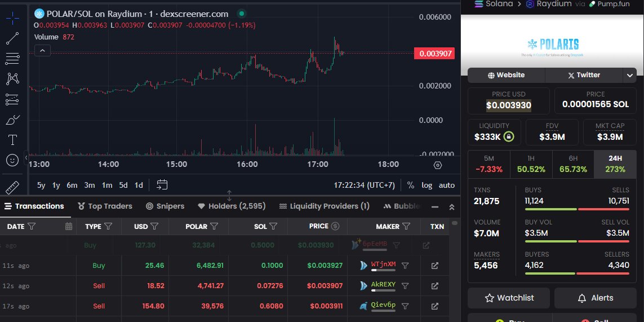Open WTjnXM transaction in explorer
This screenshot has height=322, width=644.
434,266
